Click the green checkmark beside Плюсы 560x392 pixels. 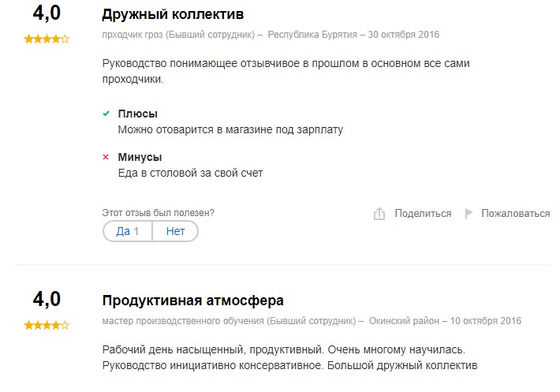[x=106, y=114]
